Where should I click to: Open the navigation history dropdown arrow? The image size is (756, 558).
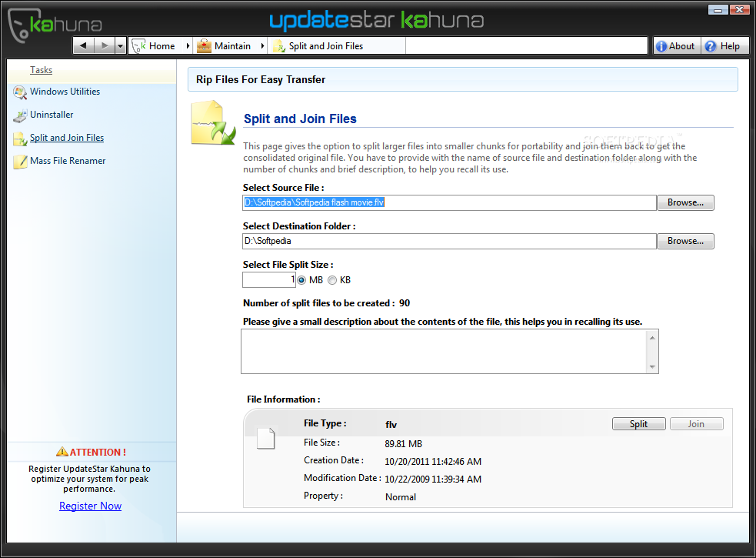pos(121,46)
